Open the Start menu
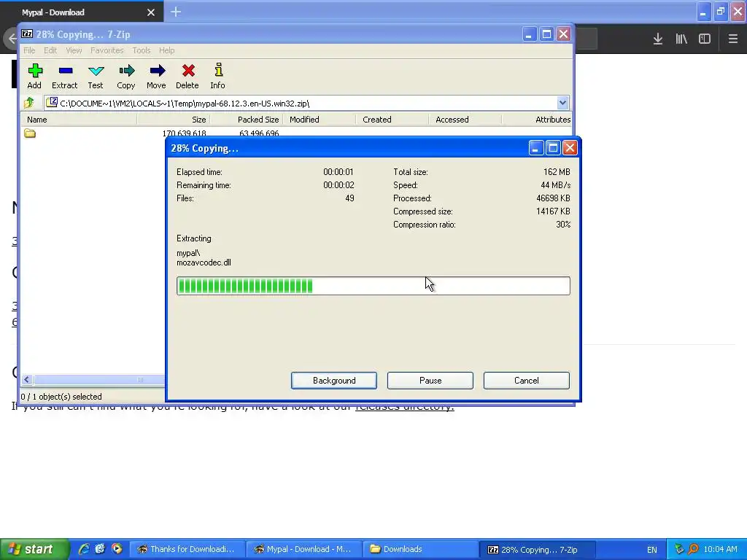Viewport: 747px width, 560px height. click(x=34, y=549)
